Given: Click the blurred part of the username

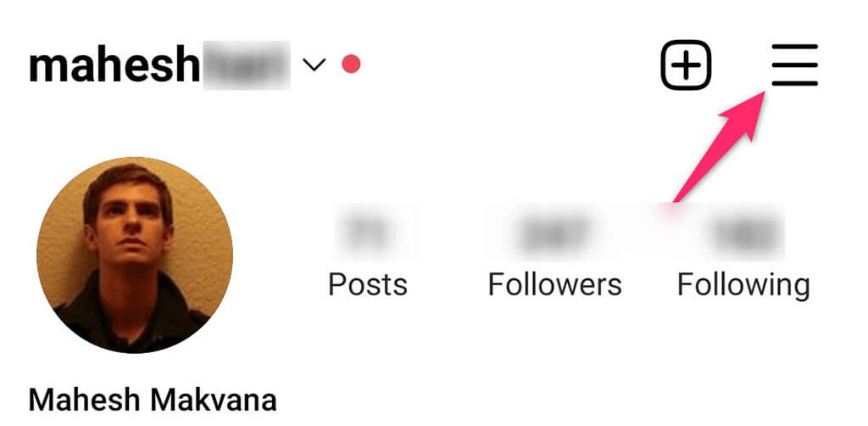Looking at the screenshot, I should 246,64.
